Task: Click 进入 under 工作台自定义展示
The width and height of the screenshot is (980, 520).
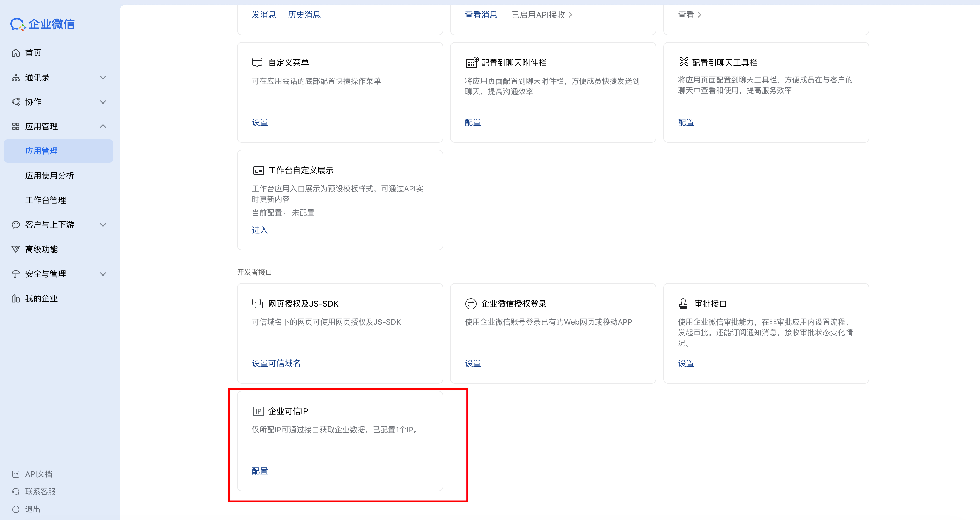Action: click(x=260, y=230)
